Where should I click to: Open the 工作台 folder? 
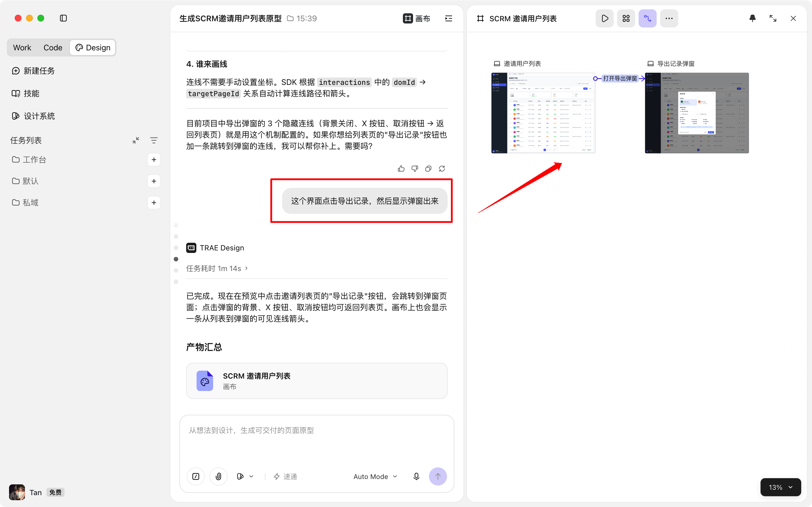click(x=29, y=160)
